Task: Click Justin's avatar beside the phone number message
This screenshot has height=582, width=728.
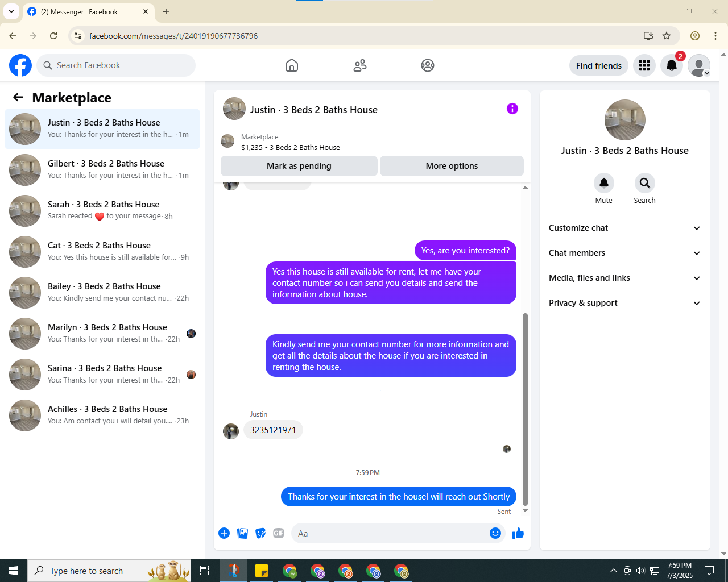Action: pos(231,431)
